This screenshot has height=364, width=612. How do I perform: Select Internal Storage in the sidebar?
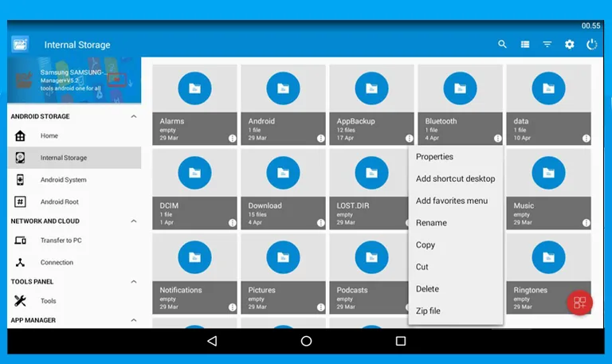coord(74,158)
